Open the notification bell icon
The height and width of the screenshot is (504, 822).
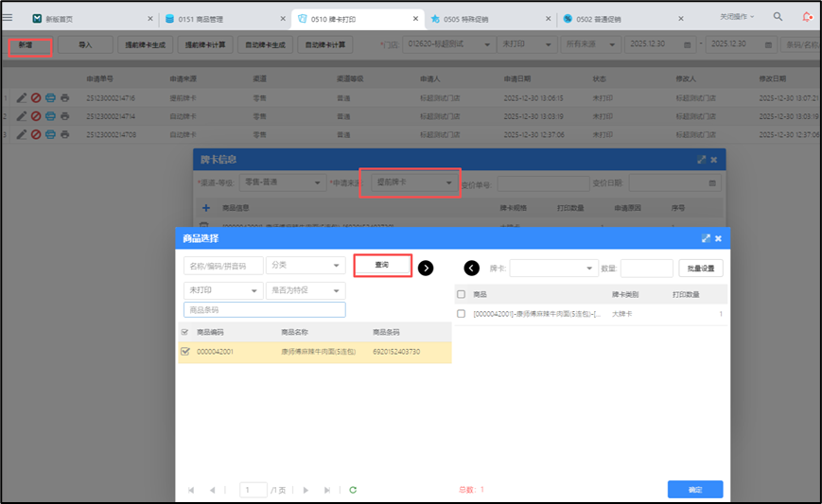807,17
